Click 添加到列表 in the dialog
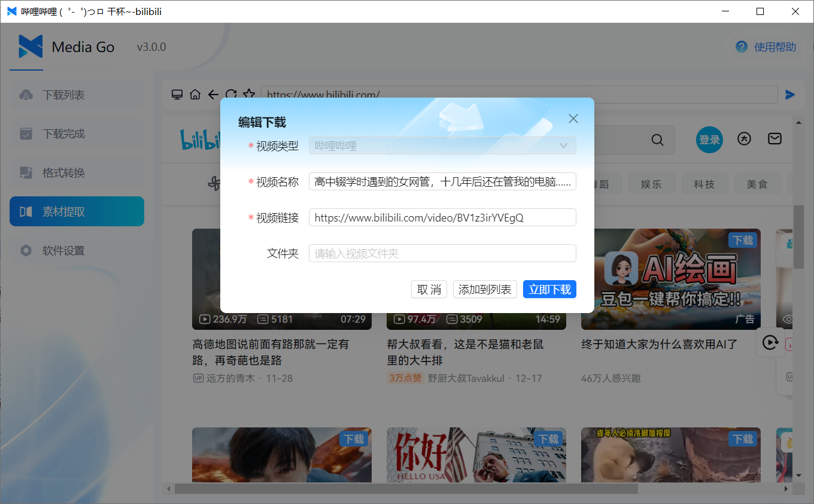Screen dimensions: 814x504 point(485,289)
